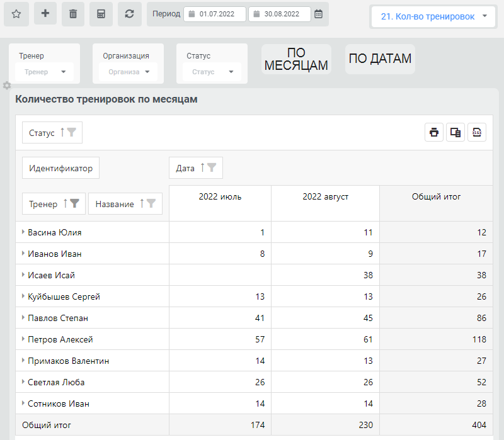
Task: Click the trash delete icon
Action: tap(73, 14)
